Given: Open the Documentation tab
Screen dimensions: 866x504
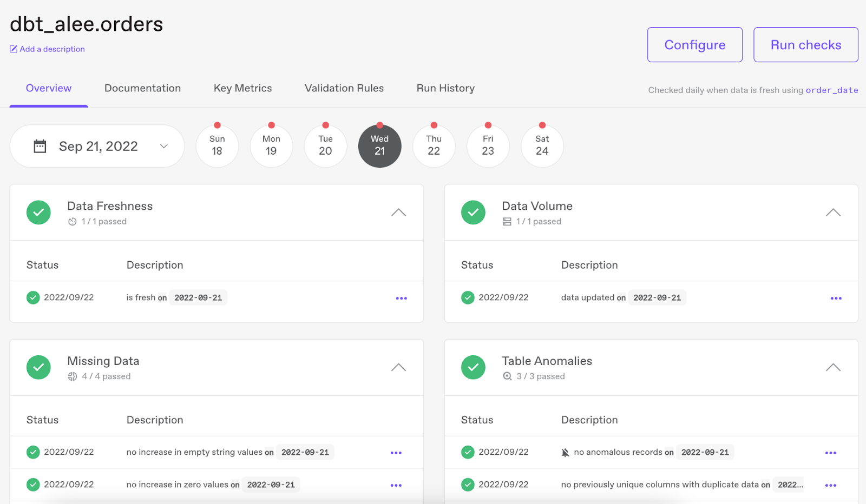Looking at the screenshot, I should [x=142, y=88].
